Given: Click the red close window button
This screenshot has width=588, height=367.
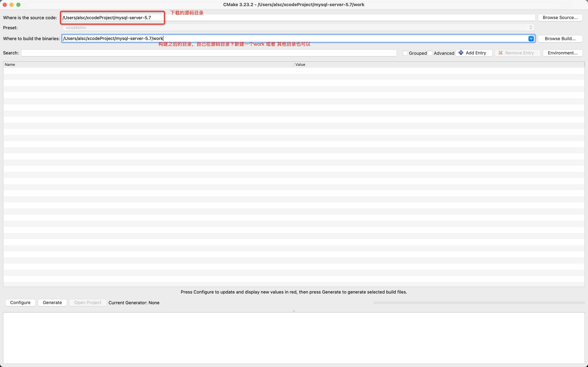Looking at the screenshot, I should 5,5.
